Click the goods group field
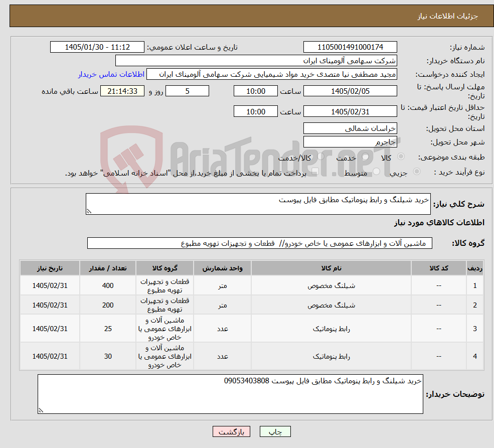Screen dimensions: 494x448 (x=260, y=243)
